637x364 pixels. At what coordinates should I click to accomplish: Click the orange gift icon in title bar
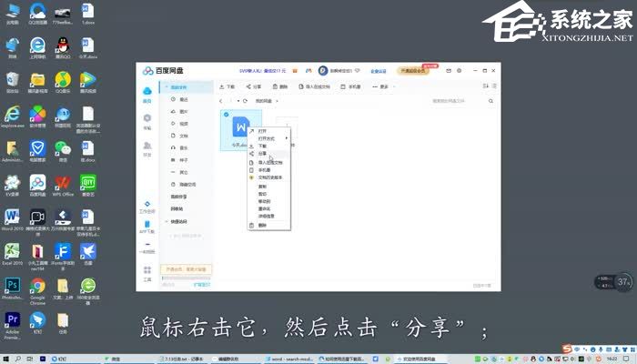tap(295, 71)
